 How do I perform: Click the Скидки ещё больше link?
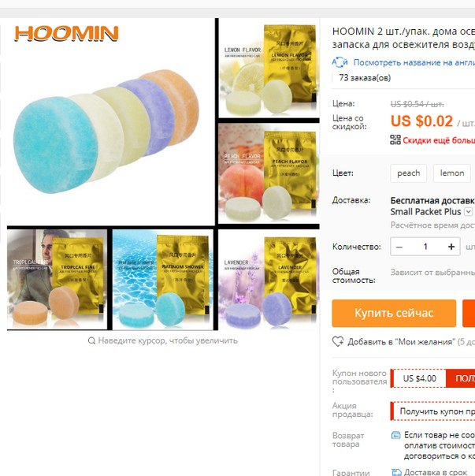439,140
